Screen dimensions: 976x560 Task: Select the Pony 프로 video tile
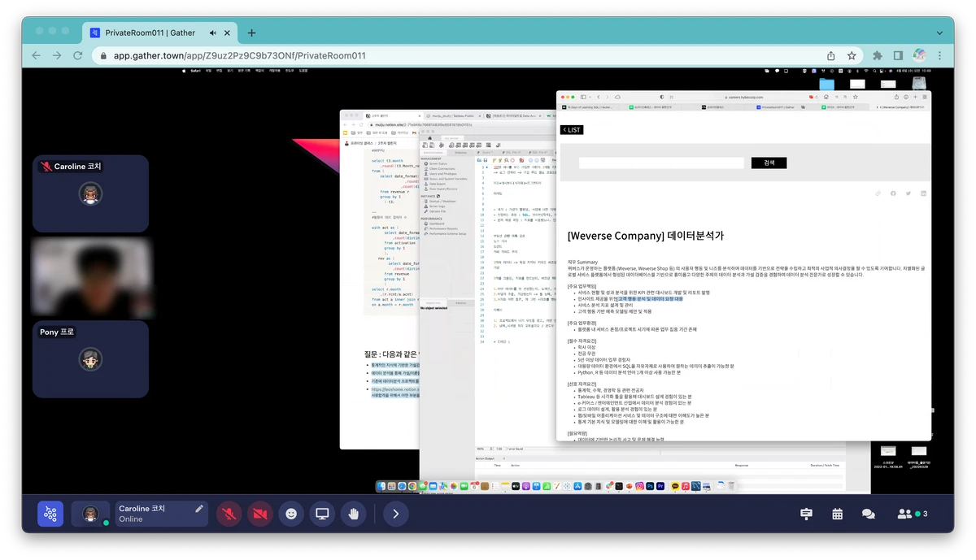click(x=90, y=358)
